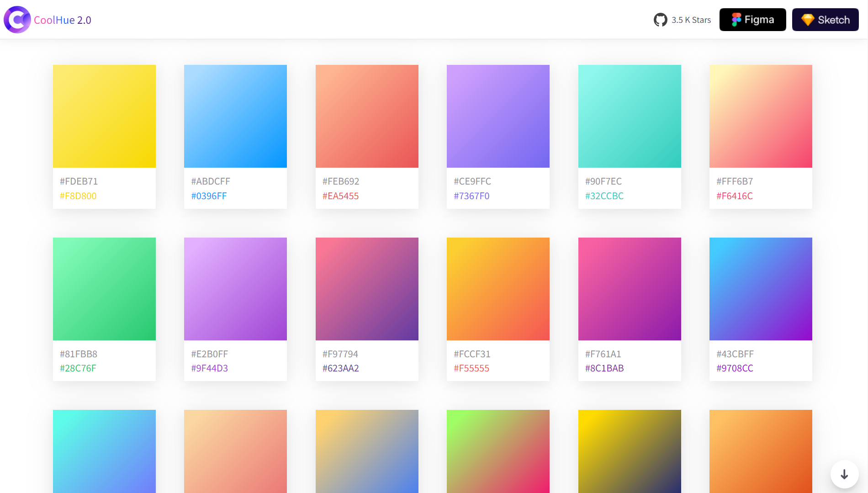Viewport: 868px width, 493px height.
Task: Open the GitHub octocat icon
Action: (660, 20)
